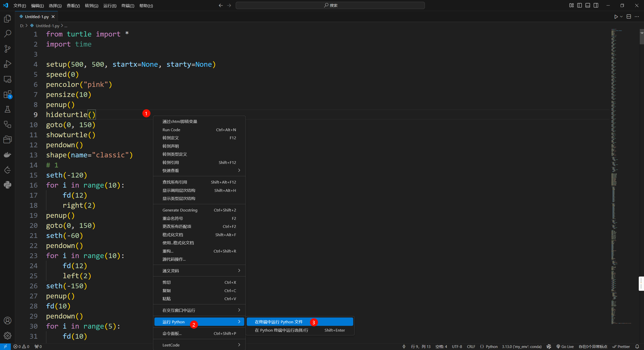The image size is (644, 350).
Task: Choose 查找所有引用 menu entry
Action: click(199, 182)
